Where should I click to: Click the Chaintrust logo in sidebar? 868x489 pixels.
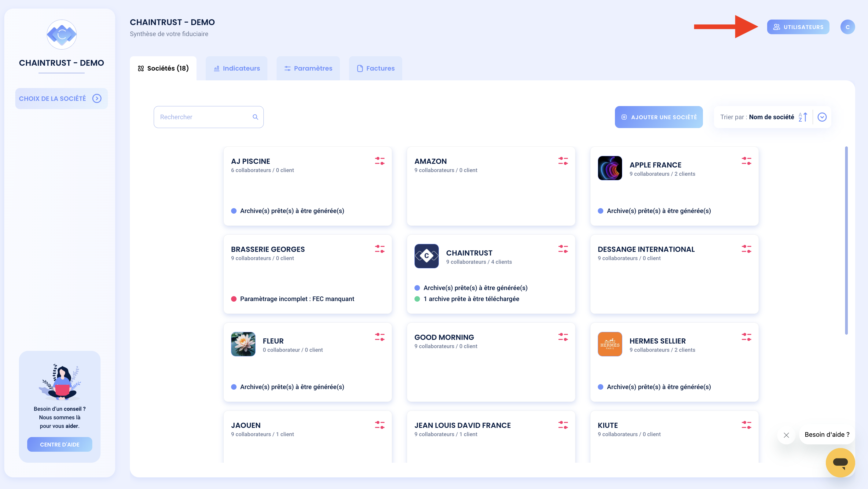tap(62, 34)
